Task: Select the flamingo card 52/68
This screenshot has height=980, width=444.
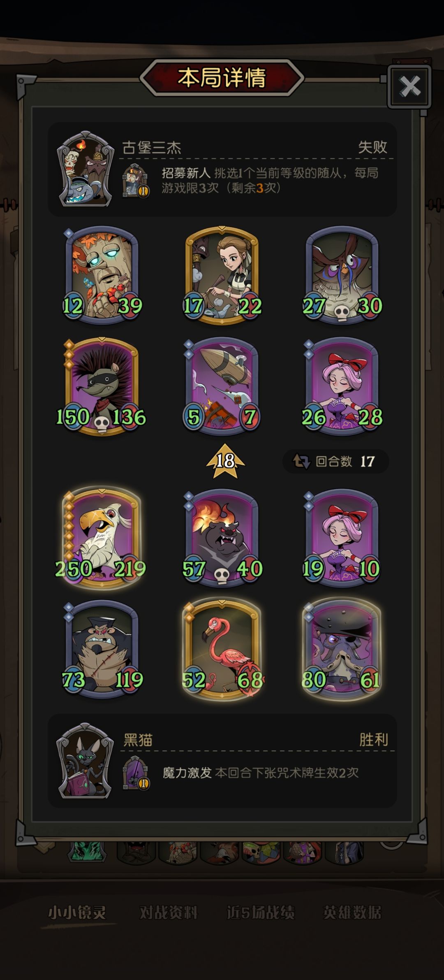Action: coord(222,649)
